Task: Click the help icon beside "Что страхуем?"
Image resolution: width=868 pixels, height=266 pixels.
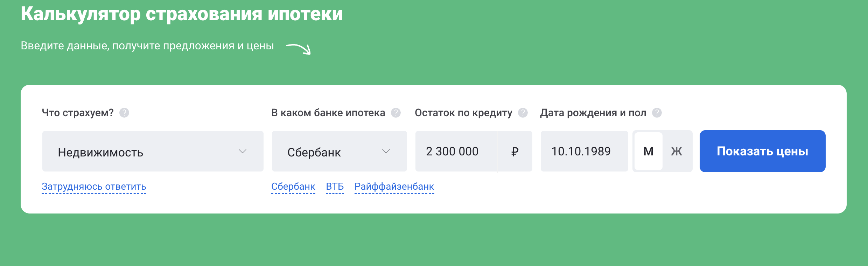Action: coord(124,113)
